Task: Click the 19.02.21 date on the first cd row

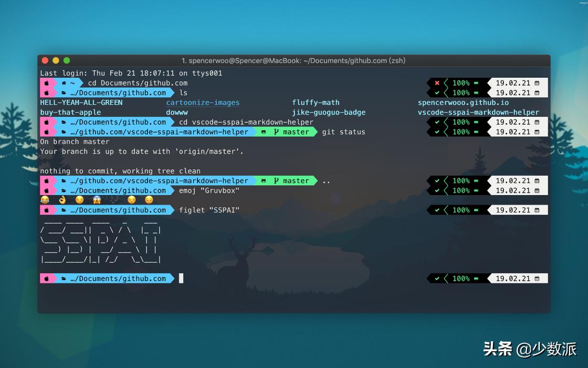Action: (513, 83)
